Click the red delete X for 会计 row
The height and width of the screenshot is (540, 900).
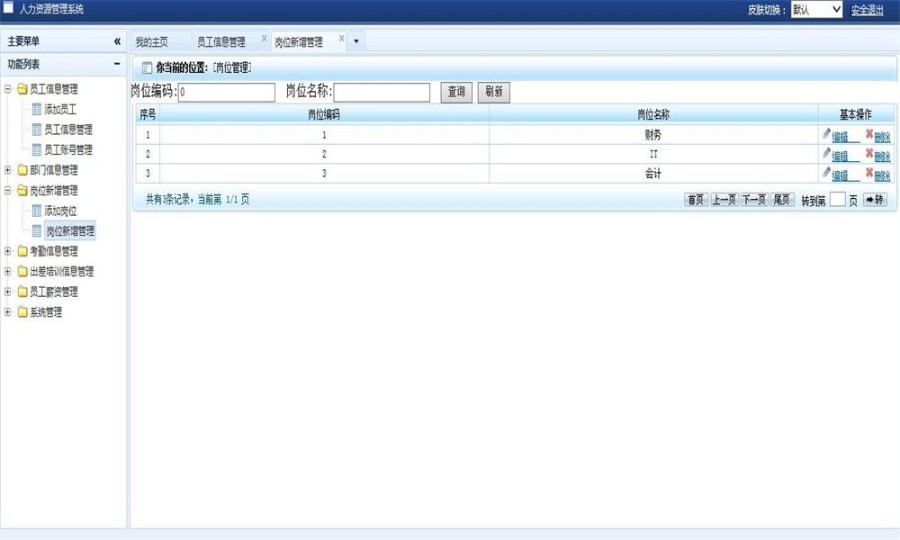click(870, 172)
